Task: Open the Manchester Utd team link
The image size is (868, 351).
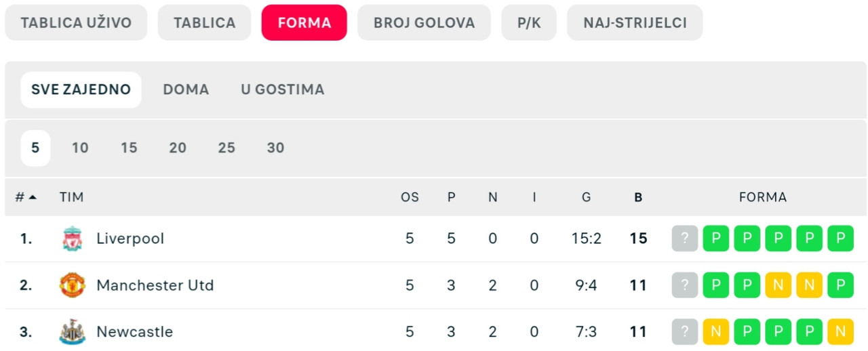Action: click(155, 285)
